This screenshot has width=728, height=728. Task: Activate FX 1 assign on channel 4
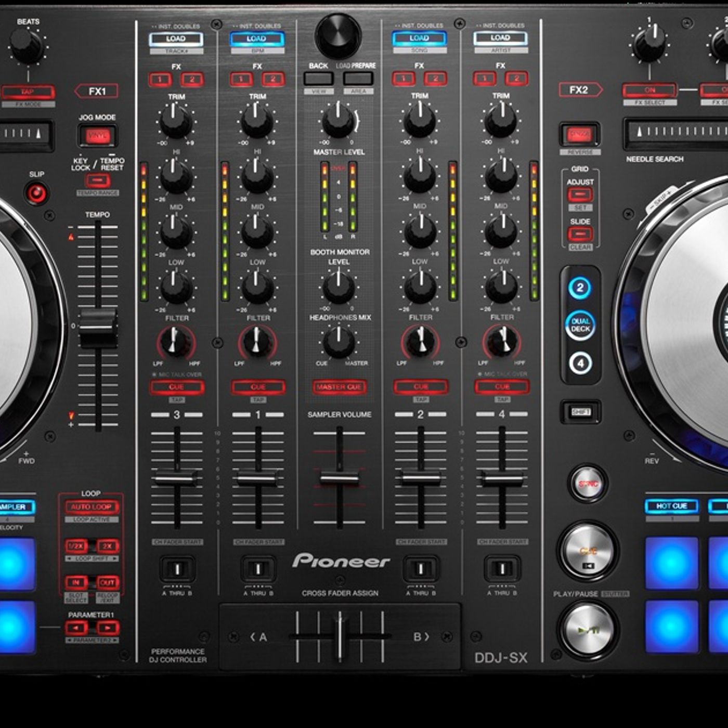tap(485, 79)
